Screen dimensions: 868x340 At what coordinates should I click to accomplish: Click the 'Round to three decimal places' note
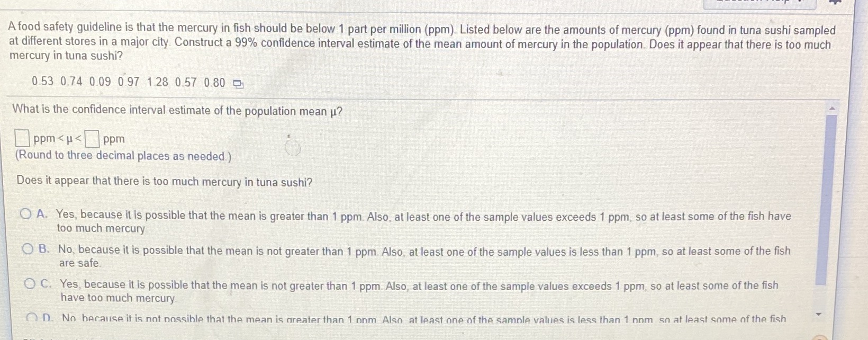[x=123, y=156]
